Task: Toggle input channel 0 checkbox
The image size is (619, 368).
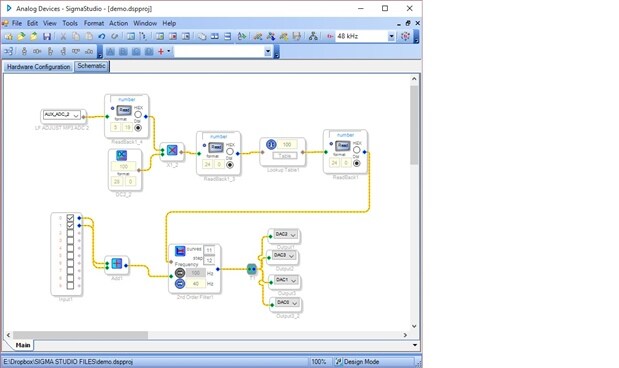Action: pos(70,218)
